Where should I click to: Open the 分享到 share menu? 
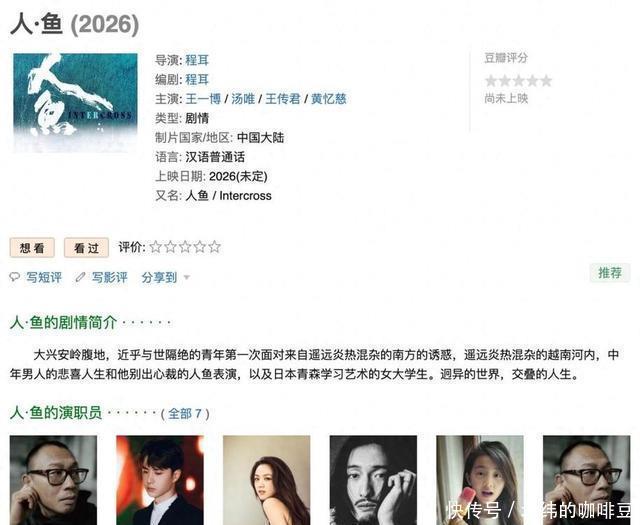pos(159,278)
